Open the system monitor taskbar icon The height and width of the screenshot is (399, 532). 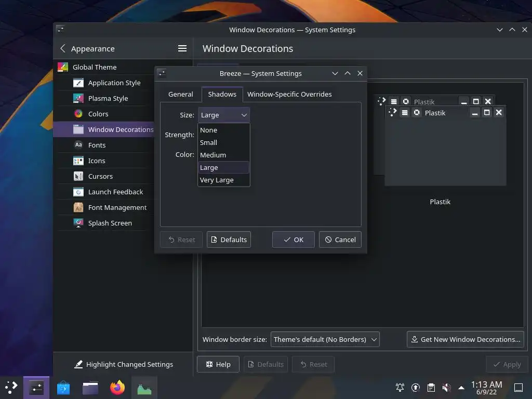(144, 388)
